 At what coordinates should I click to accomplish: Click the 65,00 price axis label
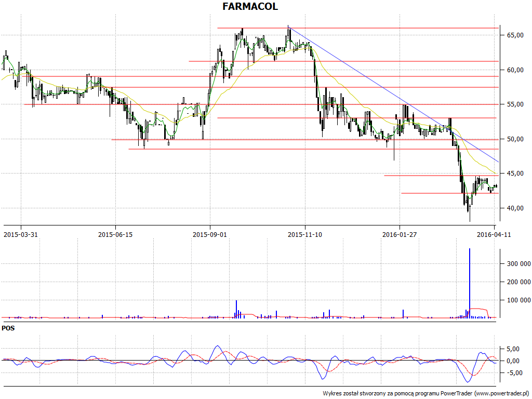[x=515, y=35]
